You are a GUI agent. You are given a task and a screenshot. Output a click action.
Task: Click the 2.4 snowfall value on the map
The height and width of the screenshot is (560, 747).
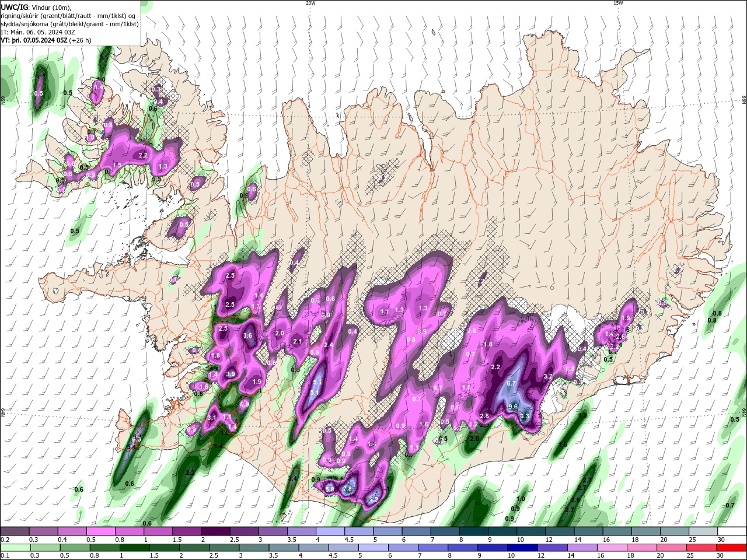tap(329, 345)
